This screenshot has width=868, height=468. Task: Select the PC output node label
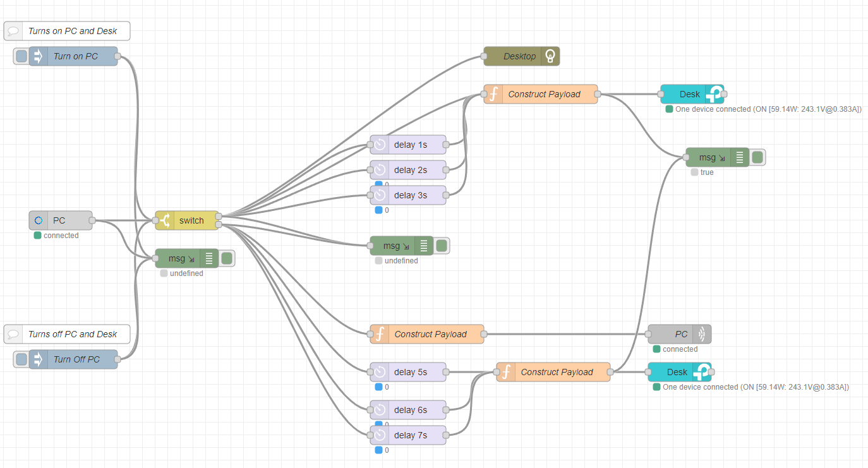point(681,334)
